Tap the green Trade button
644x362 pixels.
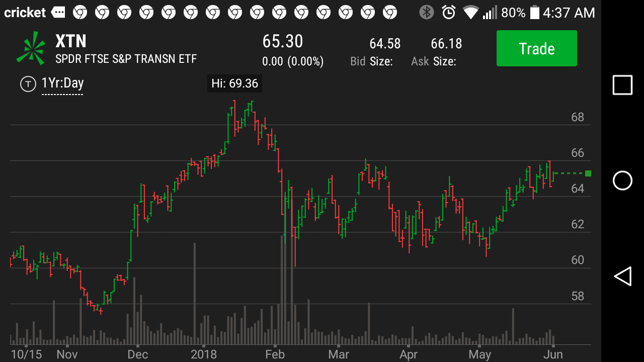click(536, 48)
